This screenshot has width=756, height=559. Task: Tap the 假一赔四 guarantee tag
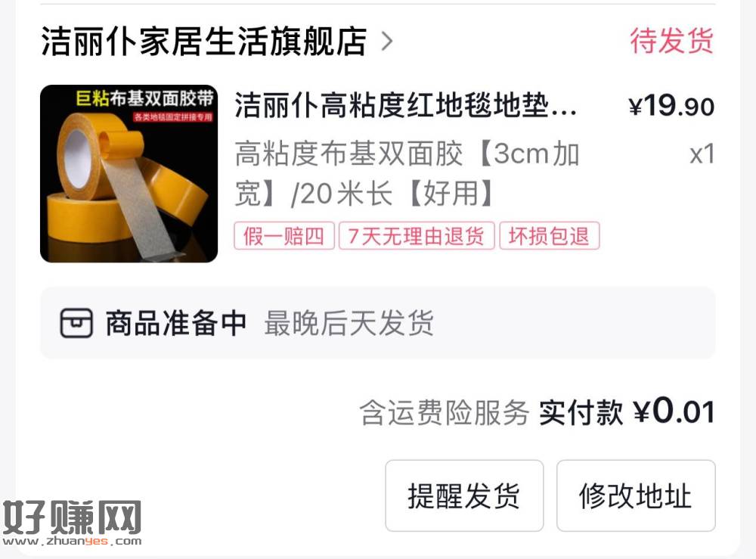coord(284,236)
